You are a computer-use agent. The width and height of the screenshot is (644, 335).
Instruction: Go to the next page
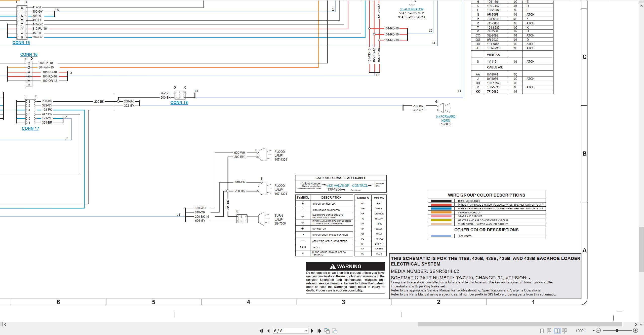(x=312, y=331)
